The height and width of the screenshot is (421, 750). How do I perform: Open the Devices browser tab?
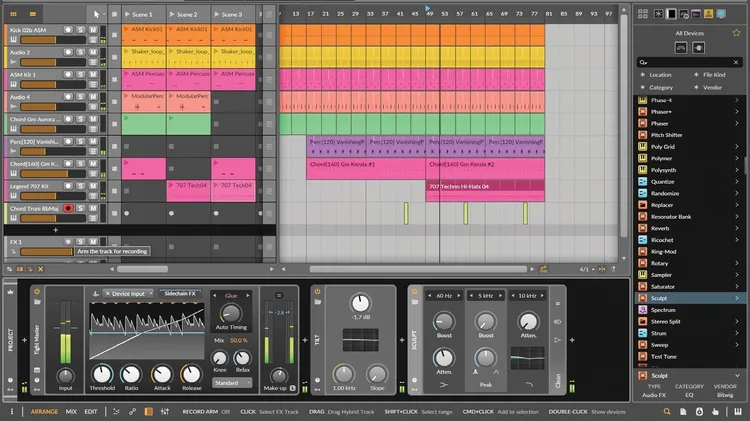672,14
